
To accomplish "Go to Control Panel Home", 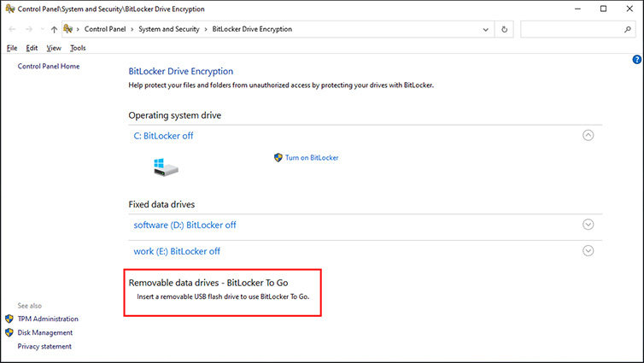I will pos(49,66).
